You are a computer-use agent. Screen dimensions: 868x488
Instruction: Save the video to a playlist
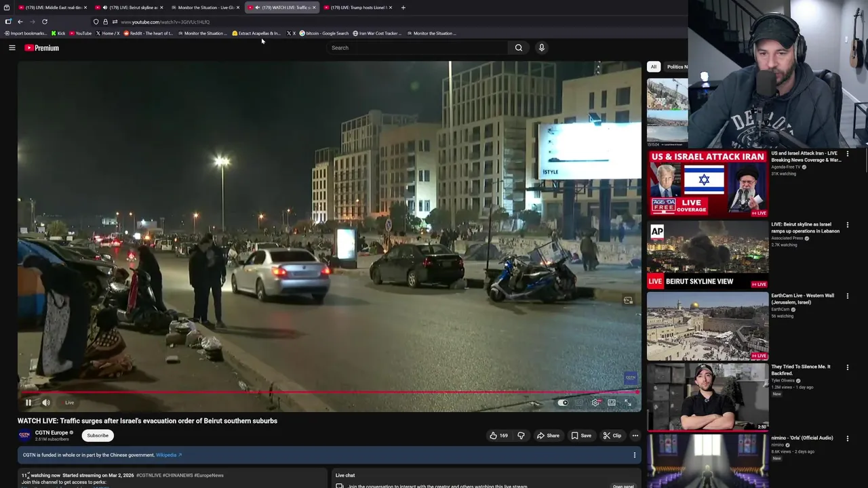(x=581, y=436)
